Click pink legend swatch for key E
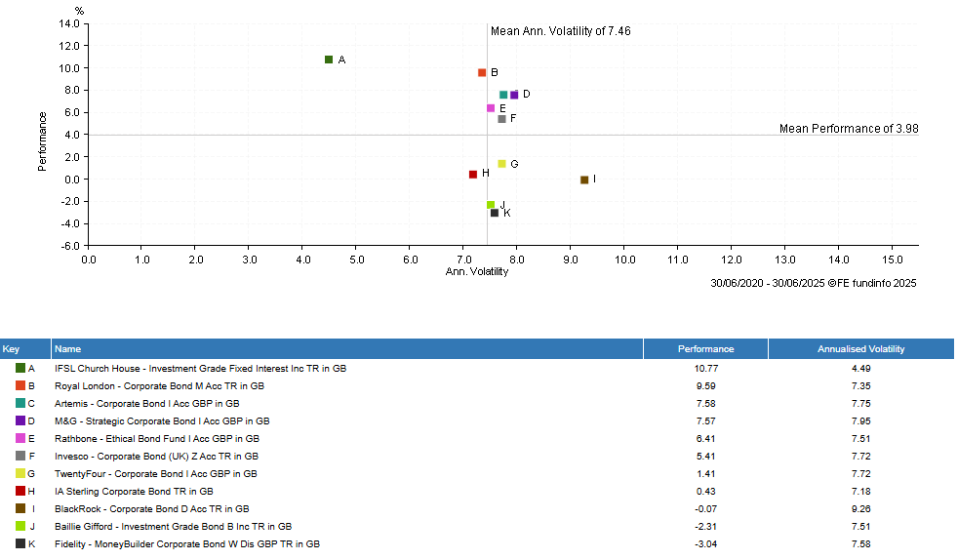 (x=20, y=438)
